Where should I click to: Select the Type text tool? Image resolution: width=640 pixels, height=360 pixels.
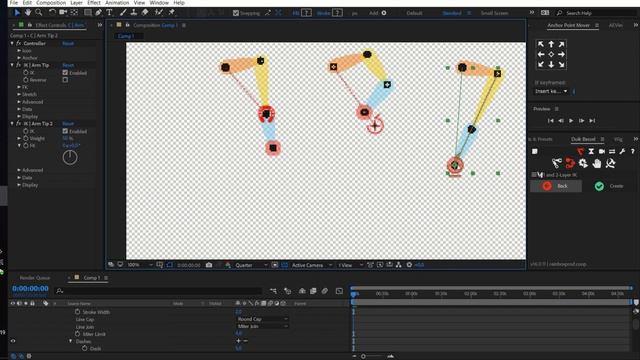pos(109,13)
